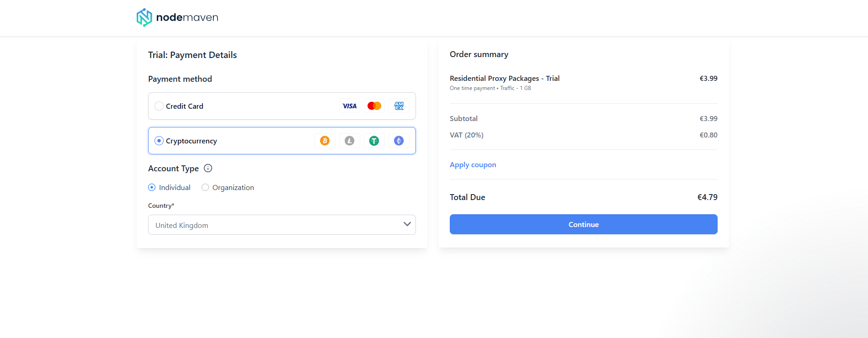Click the Ethereum icon
The width and height of the screenshot is (868, 338).
point(399,141)
